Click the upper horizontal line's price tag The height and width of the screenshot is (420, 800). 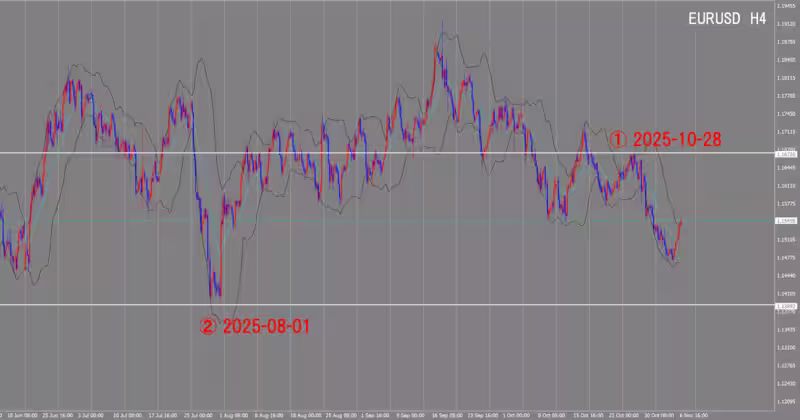coord(785,154)
